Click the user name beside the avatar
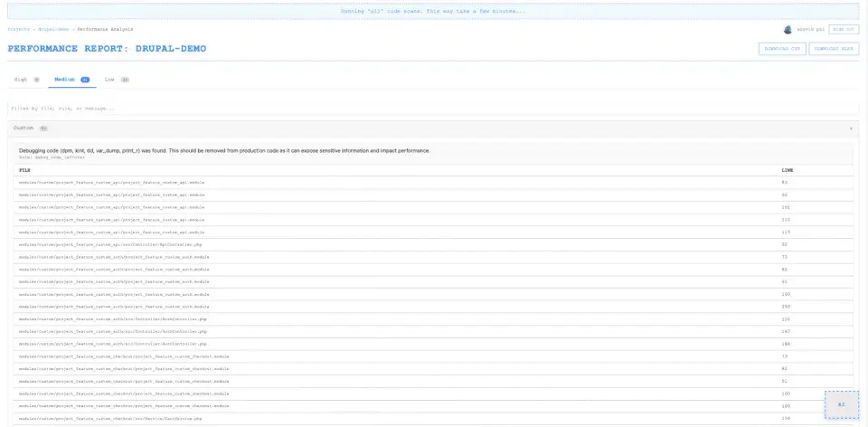 tap(809, 29)
